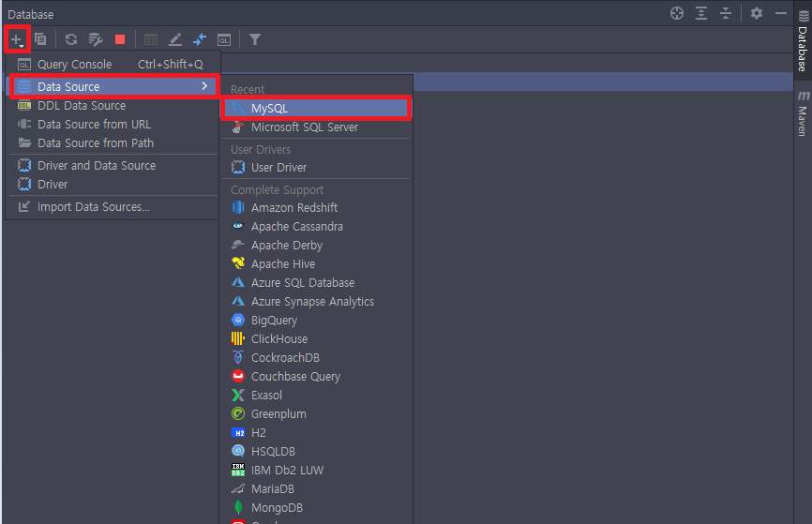Choose DDL Data Source menu item
Image resolution: width=812 pixels, height=524 pixels.
(113, 106)
